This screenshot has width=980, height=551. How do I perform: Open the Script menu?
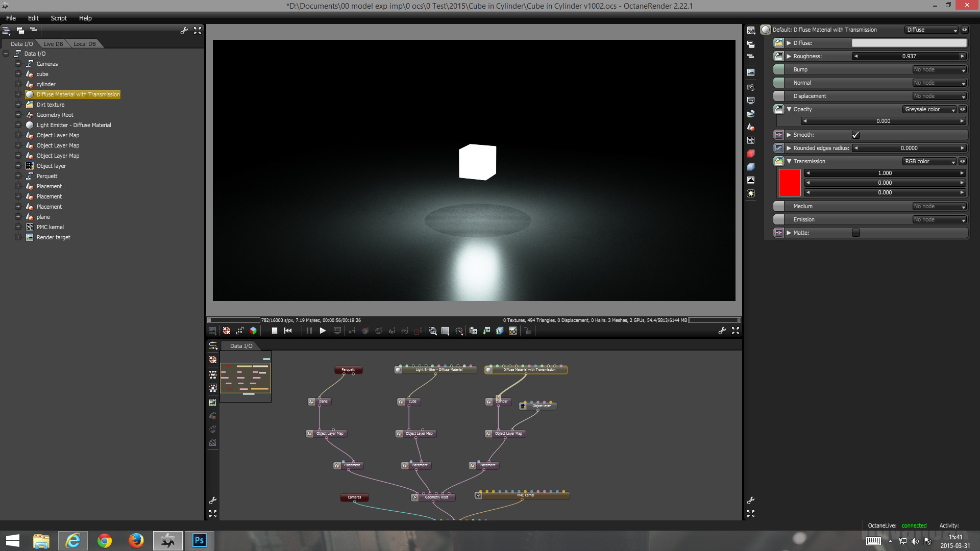pos(59,18)
